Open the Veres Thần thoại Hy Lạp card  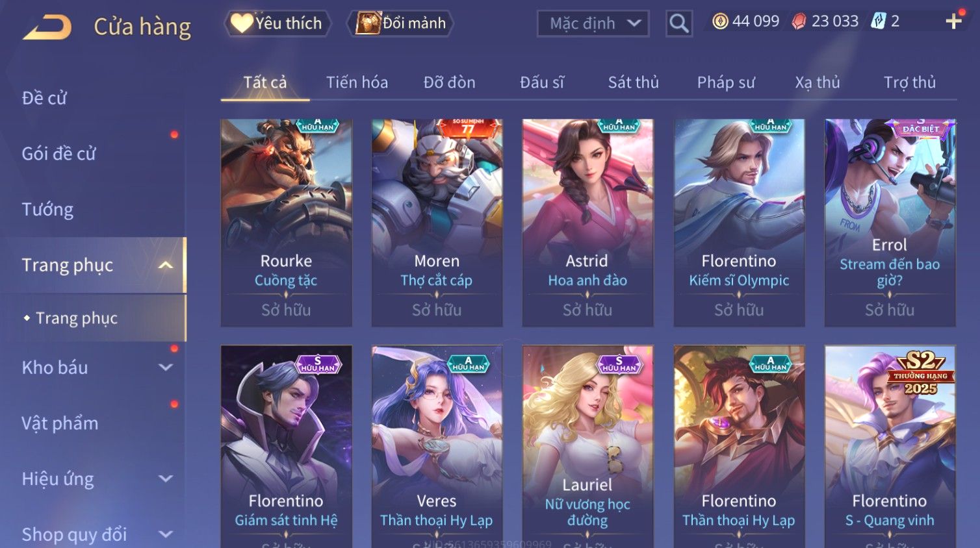(437, 447)
